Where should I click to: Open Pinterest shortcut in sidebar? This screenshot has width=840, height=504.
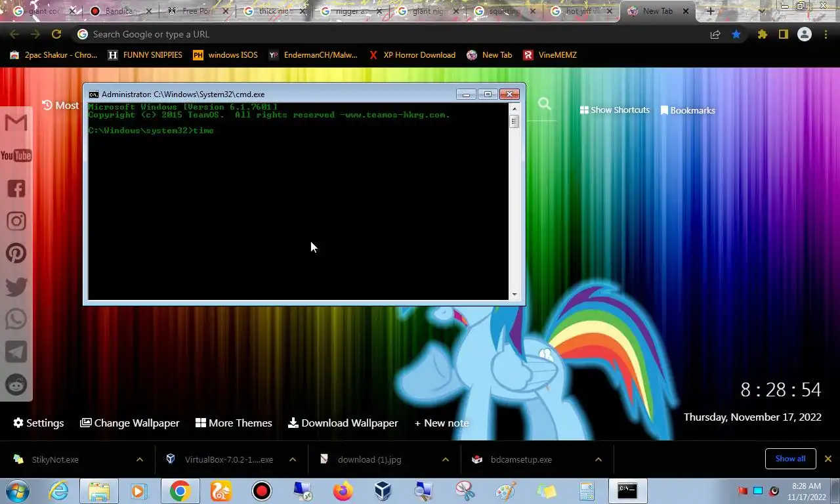tap(16, 253)
